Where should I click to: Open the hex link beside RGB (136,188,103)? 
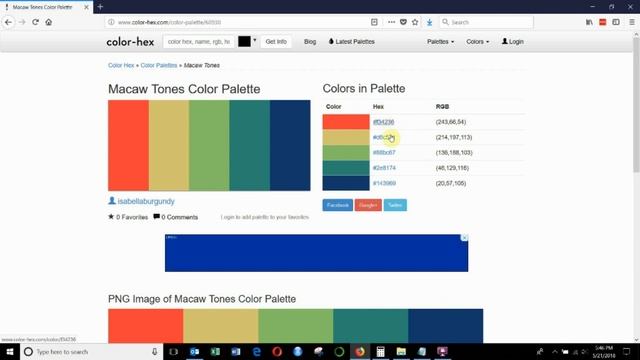pos(384,153)
